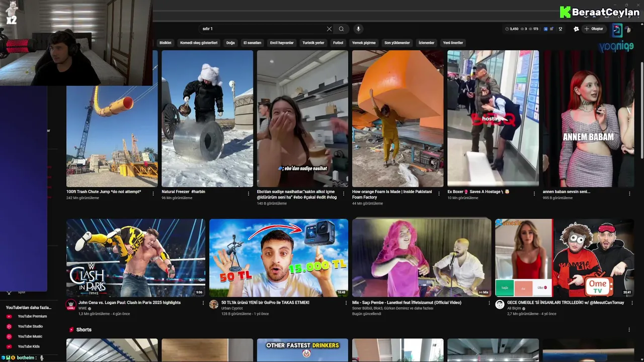Open GECE OMEGLE'Sİ İNSANLARI TROLLEDİK title
This screenshot has width=644, height=362.
(566, 303)
